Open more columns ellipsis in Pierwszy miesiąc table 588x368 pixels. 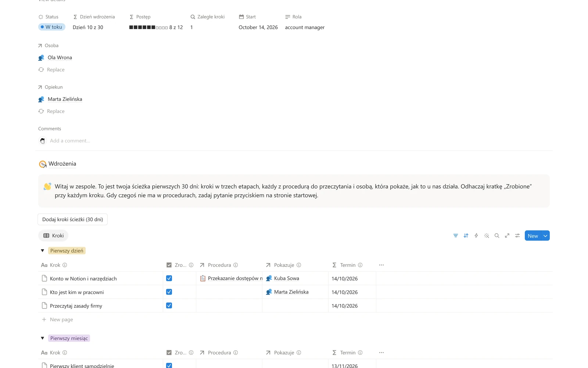(x=381, y=353)
